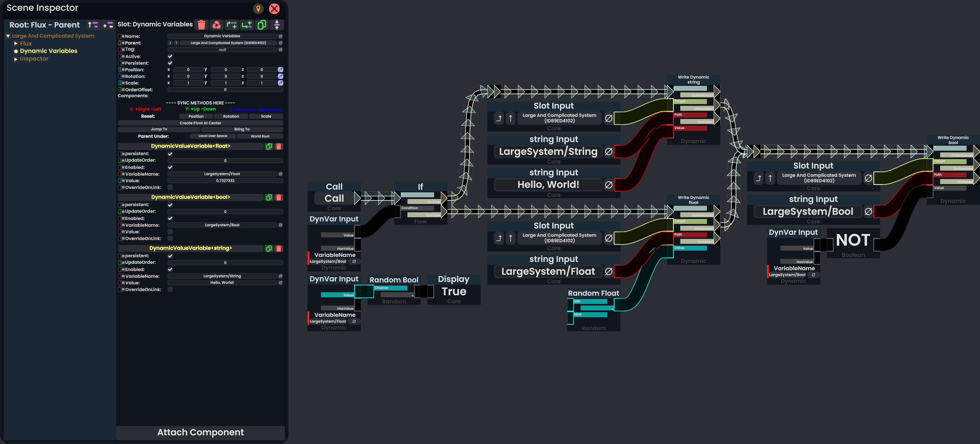Expand the Inspector slot in hierarchy
This screenshot has width=980, height=444.
tap(16, 59)
